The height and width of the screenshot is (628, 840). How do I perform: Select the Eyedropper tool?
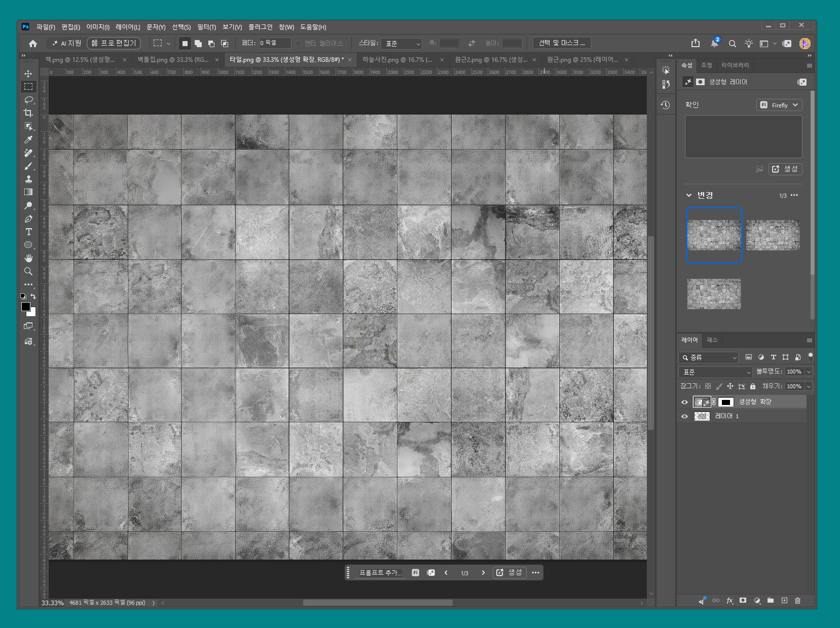28,139
